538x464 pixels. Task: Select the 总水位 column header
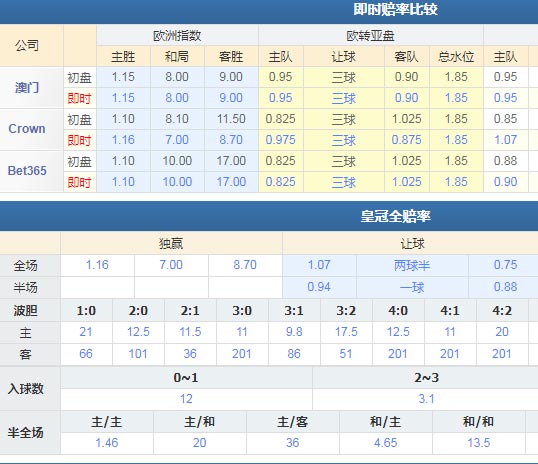(456, 57)
